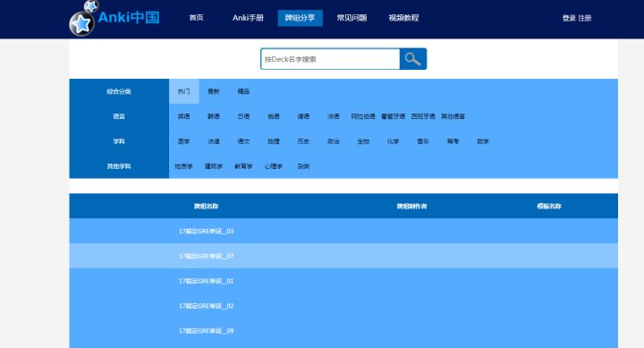Open the Anki手册 navigation item
The width and height of the screenshot is (644, 348).
coord(248,18)
